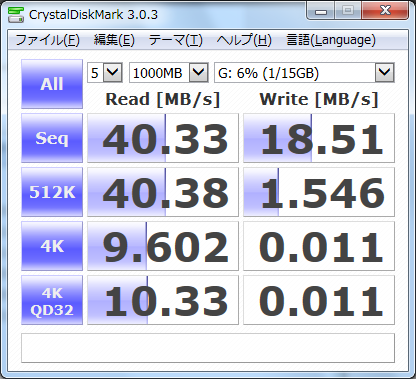Click the 512K read result 40.38
Screen dimensions: 416x379
tap(163, 192)
